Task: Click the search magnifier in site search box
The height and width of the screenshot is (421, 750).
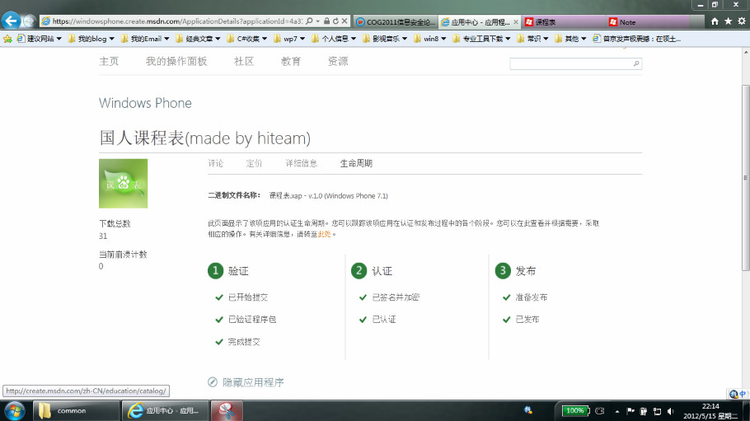Action: [x=636, y=64]
